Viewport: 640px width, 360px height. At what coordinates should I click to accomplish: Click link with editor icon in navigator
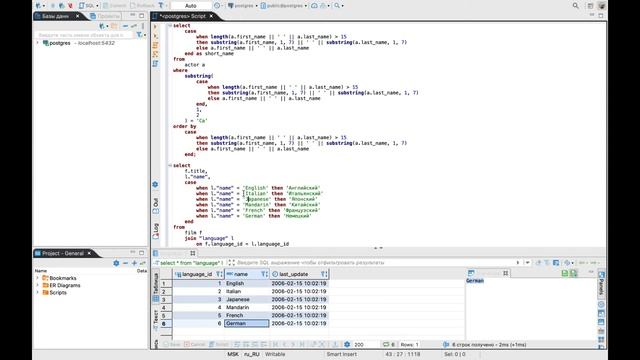(x=134, y=26)
